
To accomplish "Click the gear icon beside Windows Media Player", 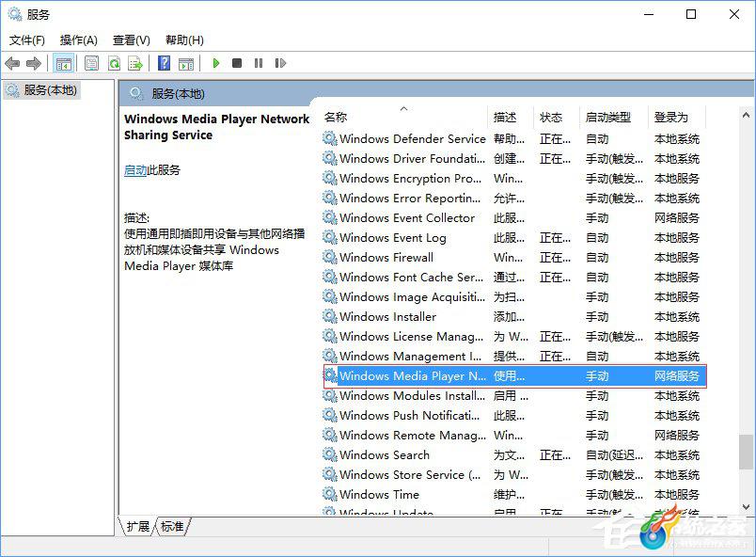I will [x=330, y=375].
